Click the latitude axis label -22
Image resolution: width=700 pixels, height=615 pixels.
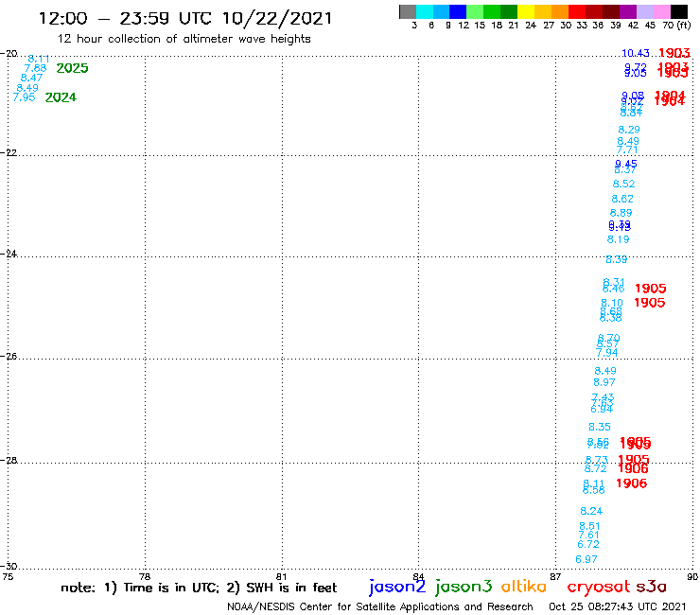[9, 152]
